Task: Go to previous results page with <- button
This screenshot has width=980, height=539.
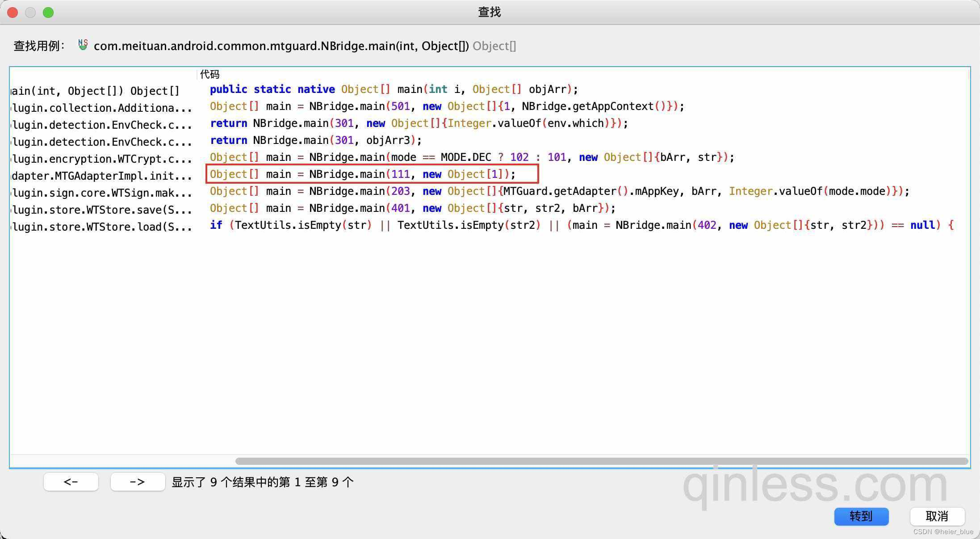Action: [x=71, y=482]
